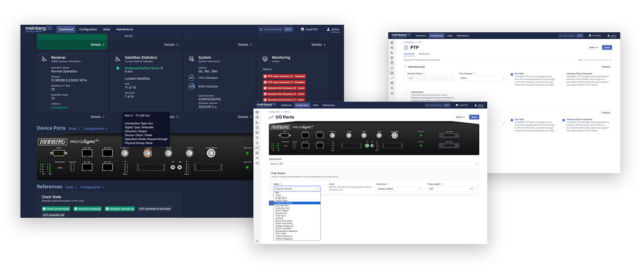This screenshot has width=644, height=272.
Task: Click the System information card icon
Action: coord(191,59)
